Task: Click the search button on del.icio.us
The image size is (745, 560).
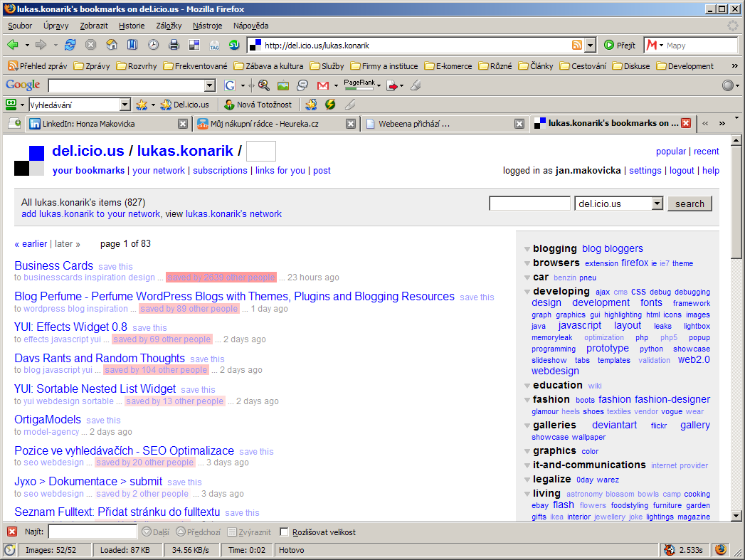Action: coord(689,204)
